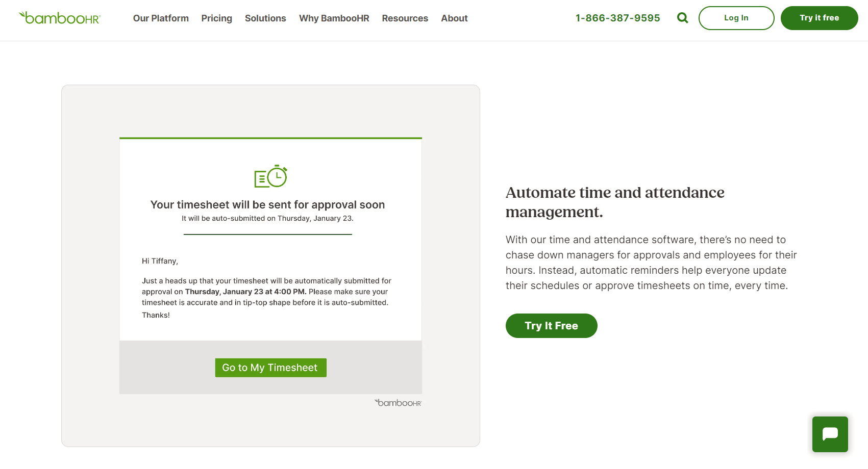Viewport: 868px width, 469px height.
Task: Click the Thanks! line in email
Action: click(156, 315)
